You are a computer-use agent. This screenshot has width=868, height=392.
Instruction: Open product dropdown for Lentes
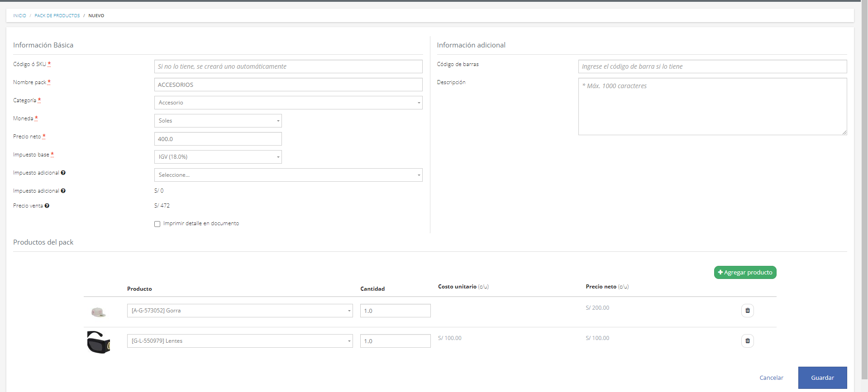(x=240, y=341)
